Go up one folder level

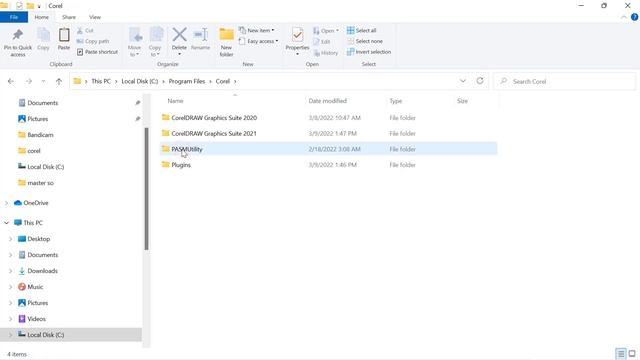coord(59,81)
